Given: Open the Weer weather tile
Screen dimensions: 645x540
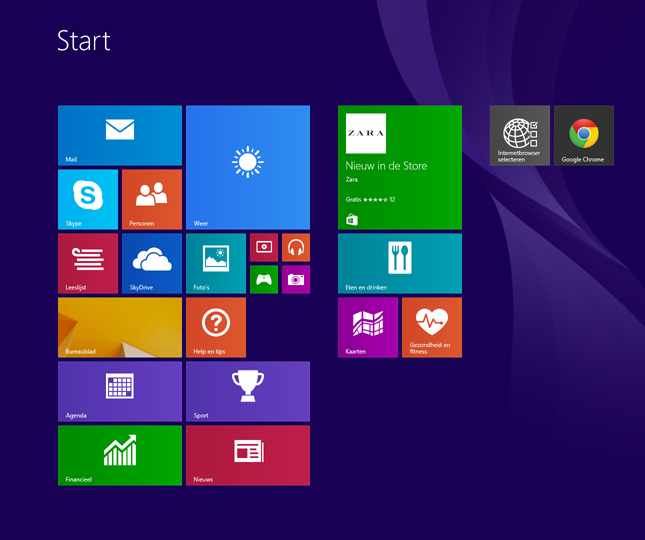Looking at the screenshot, I should coord(248,167).
